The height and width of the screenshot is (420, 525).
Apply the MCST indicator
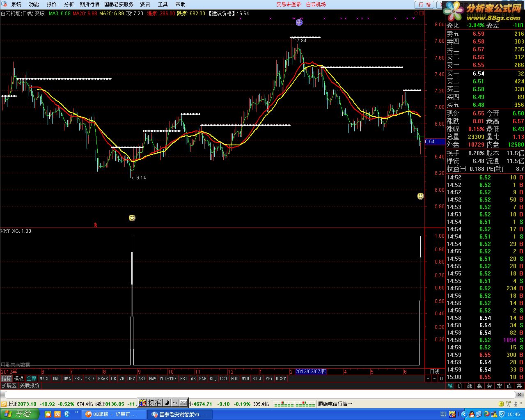pos(281,379)
